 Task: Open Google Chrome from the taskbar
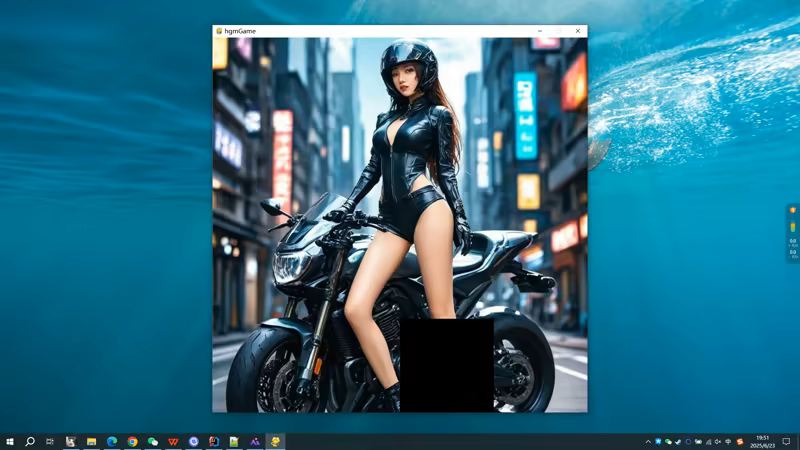(x=132, y=441)
